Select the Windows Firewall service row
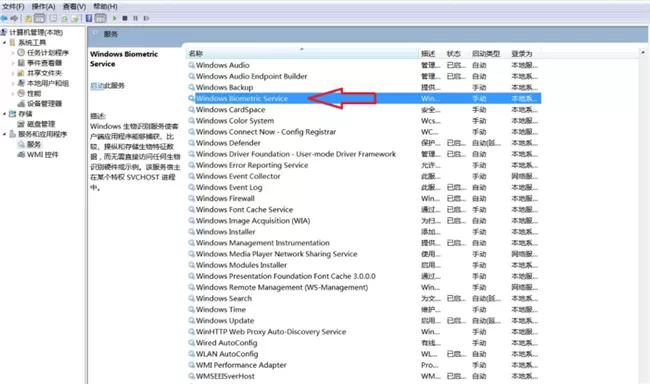Image resolution: width=650 pixels, height=384 pixels. 364,198
